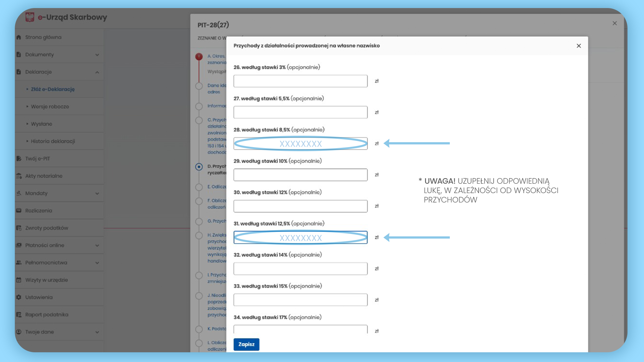Click the Rozliczenia sidebar icon
The width and height of the screenshot is (644, 362).
19,210
